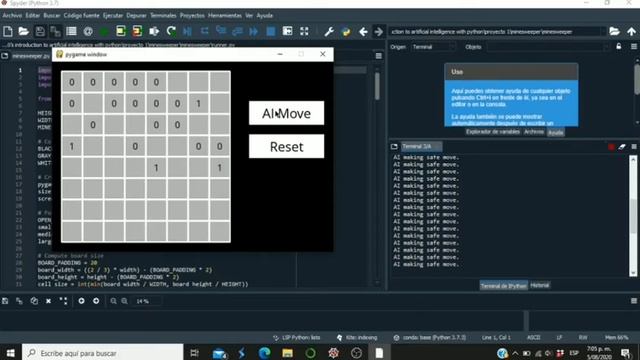
Task: Open the Ejecutar menu
Action: 113,16
